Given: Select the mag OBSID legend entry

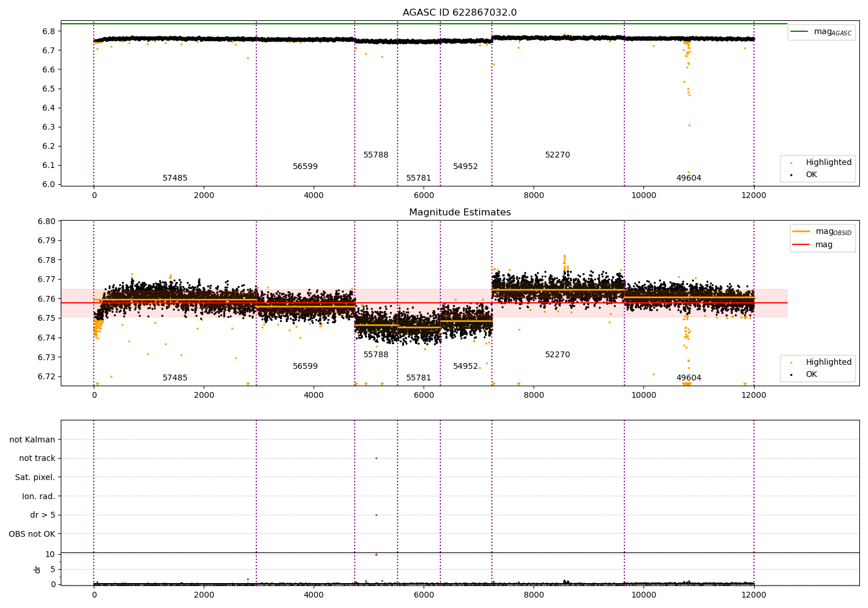Looking at the screenshot, I should 822,232.
